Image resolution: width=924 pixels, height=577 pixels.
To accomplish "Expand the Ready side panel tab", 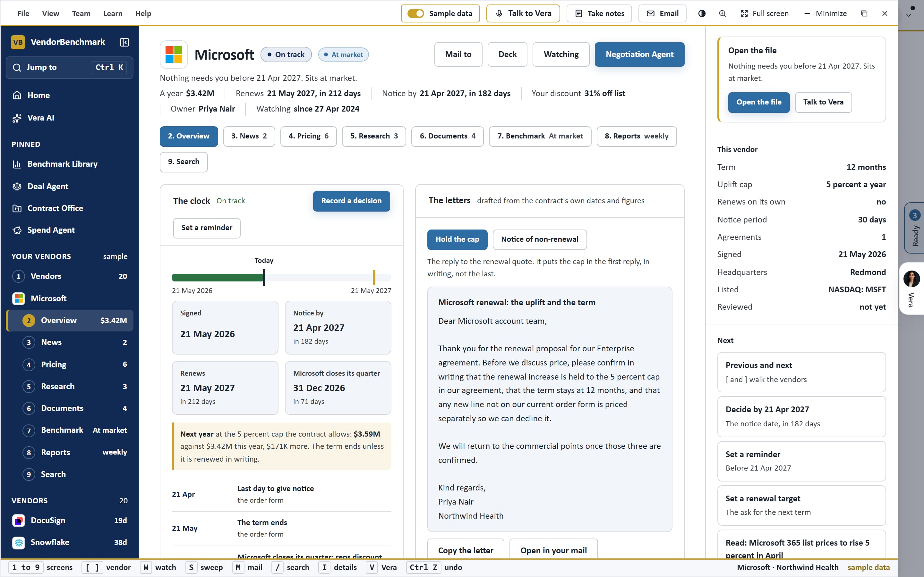I will (914, 228).
